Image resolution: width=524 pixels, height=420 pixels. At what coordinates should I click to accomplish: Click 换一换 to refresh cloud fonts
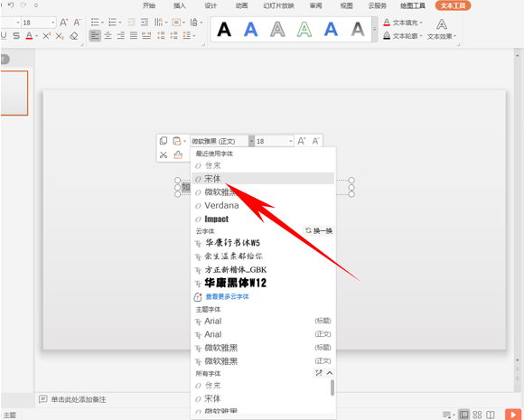click(319, 230)
